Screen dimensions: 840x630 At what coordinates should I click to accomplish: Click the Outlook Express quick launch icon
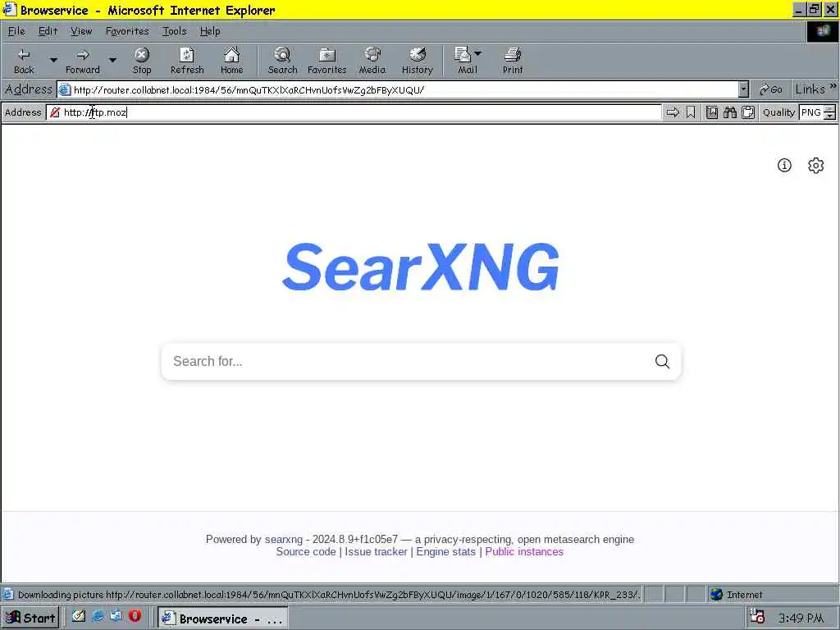point(116,616)
